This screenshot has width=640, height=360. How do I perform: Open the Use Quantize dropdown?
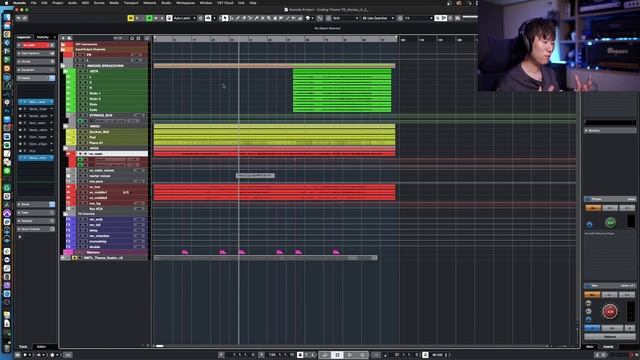(x=378, y=18)
